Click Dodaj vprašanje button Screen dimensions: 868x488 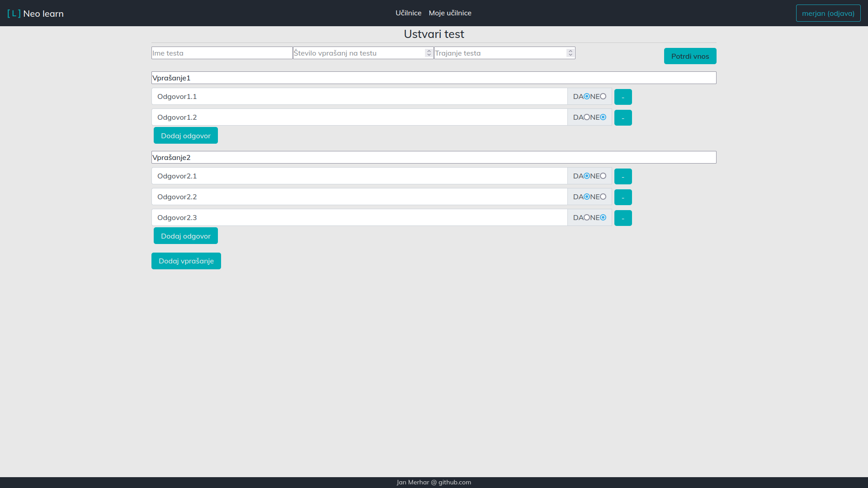[186, 261]
